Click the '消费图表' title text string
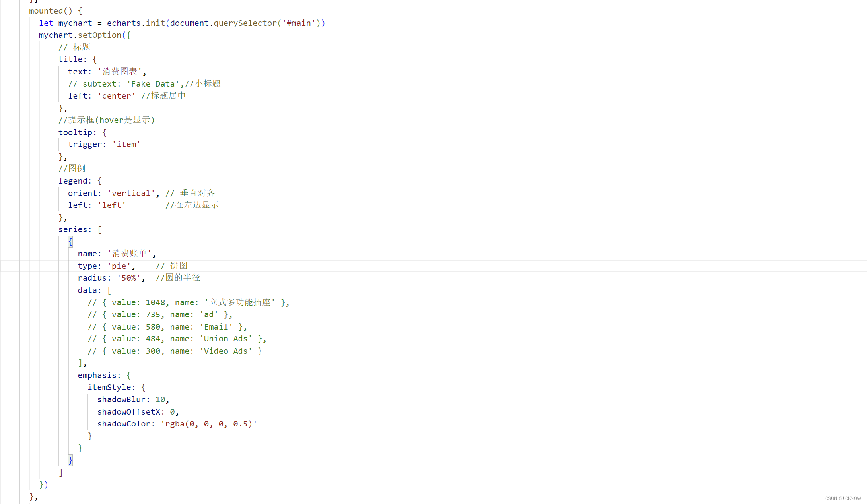867x504 pixels. 120,72
